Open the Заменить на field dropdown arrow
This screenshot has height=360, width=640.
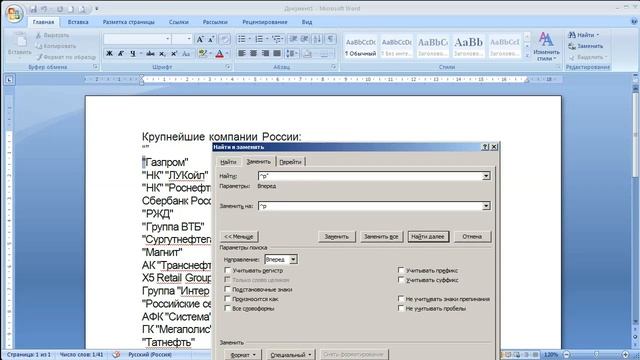pos(486,206)
